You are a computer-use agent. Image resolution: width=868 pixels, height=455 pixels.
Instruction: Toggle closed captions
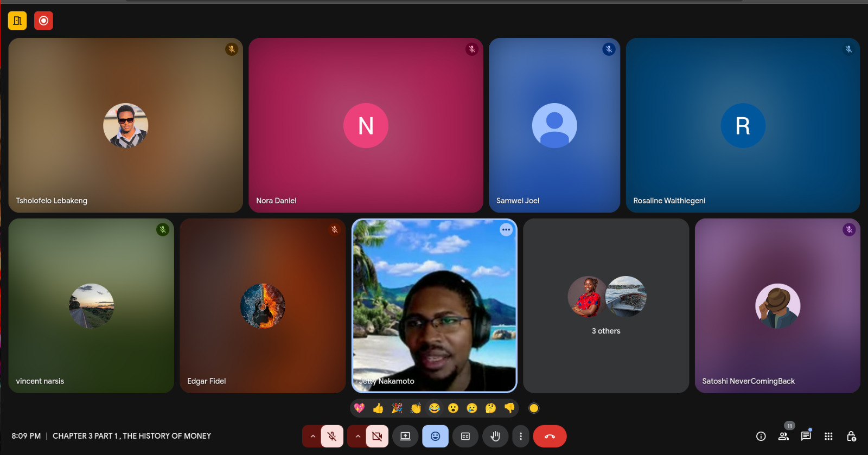465,436
